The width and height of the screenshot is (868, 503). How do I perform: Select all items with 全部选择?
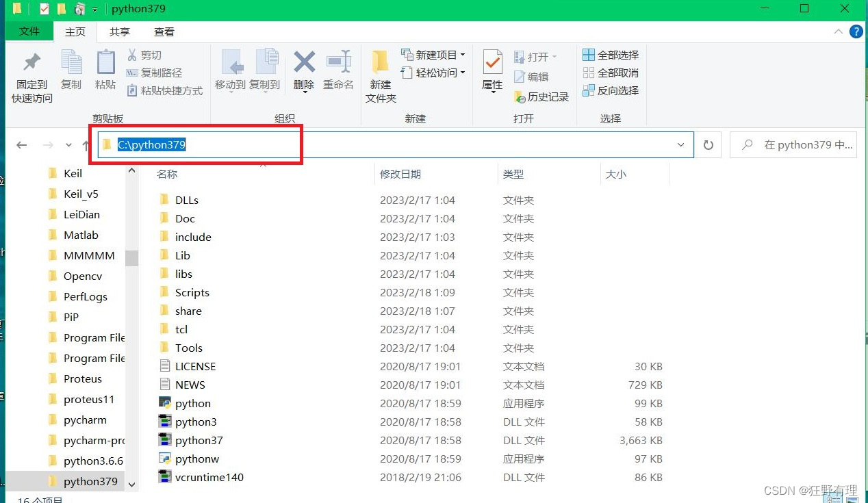[x=609, y=55]
